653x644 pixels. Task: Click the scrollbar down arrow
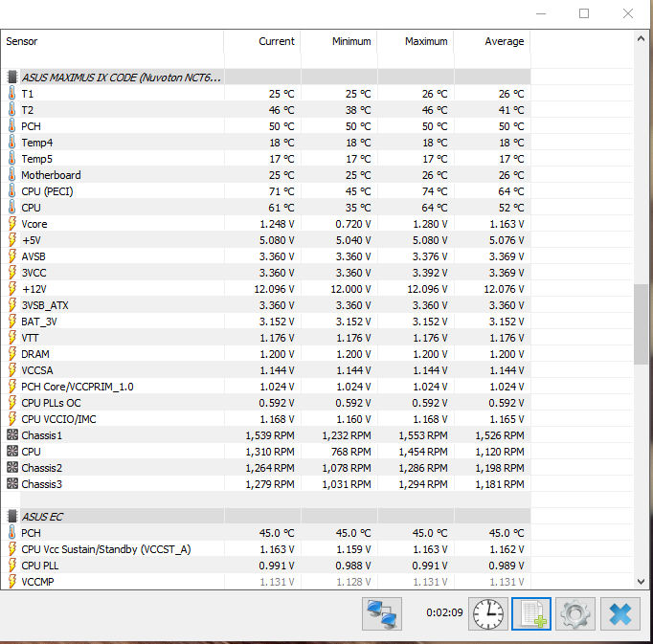641,581
